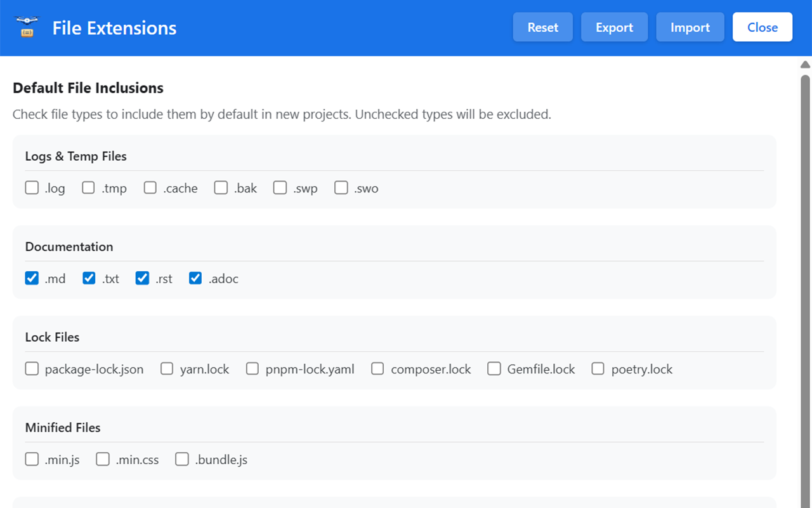812x508 pixels.
Task: Check the .bundle.js file type
Action: (x=182, y=458)
